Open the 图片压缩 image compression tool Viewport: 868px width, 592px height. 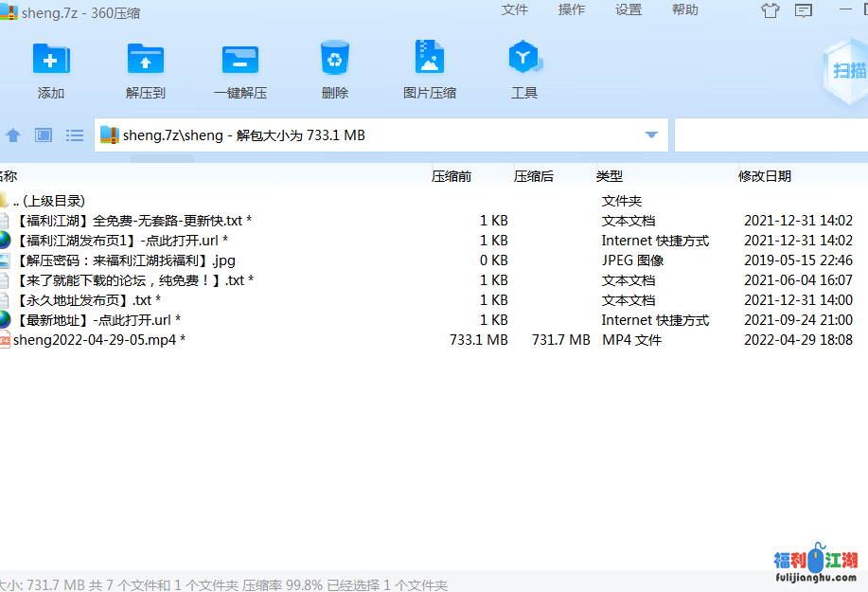tap(430, 60)
